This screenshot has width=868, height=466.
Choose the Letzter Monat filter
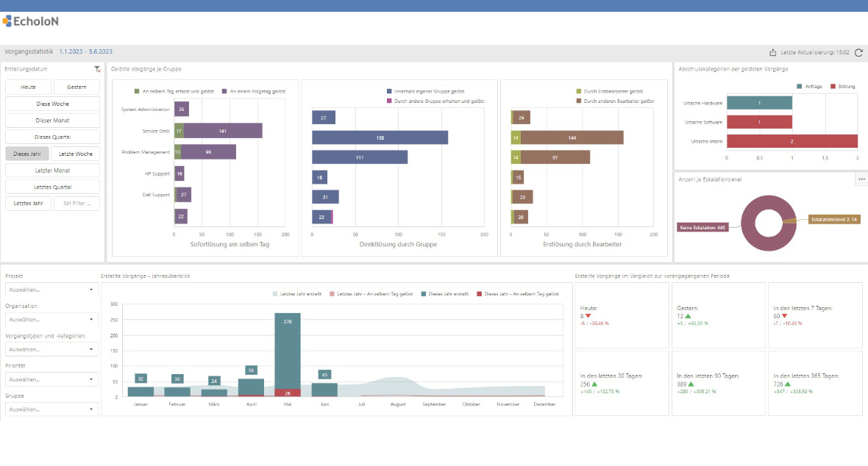point(52,171)
